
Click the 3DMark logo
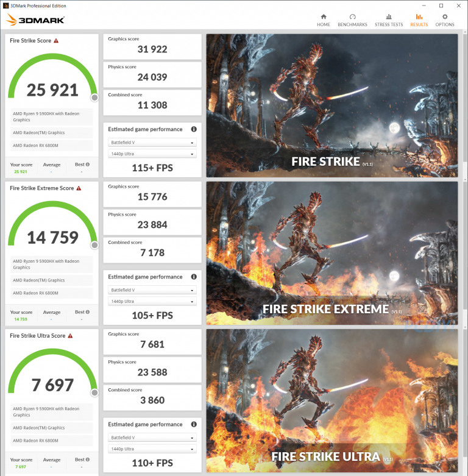pyautogui.click(x=35, y=20)
